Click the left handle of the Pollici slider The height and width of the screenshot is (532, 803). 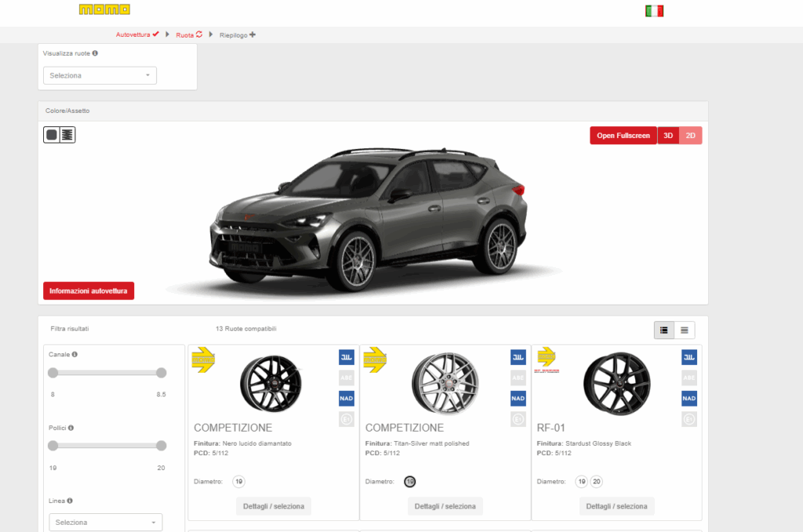click(53, 446)
